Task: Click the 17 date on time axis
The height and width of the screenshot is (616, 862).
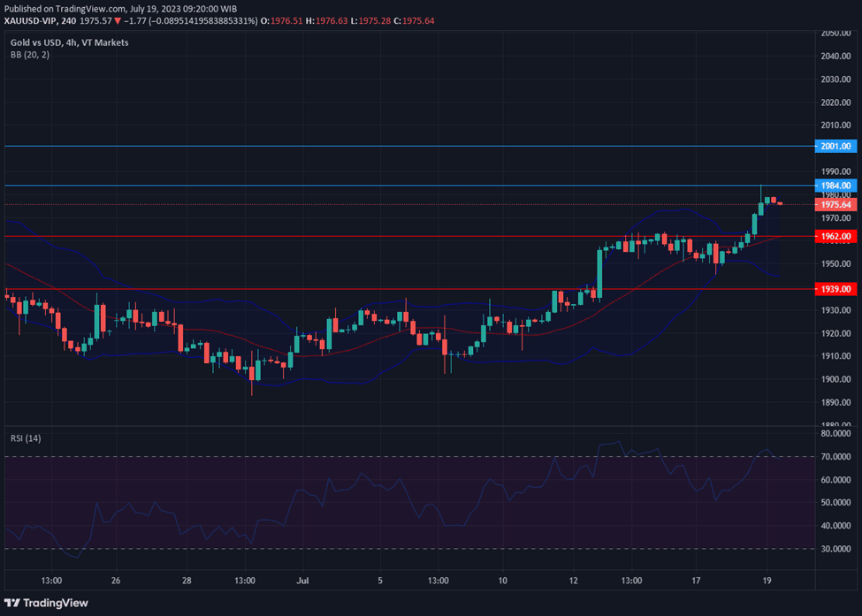Action: [696, 581]
